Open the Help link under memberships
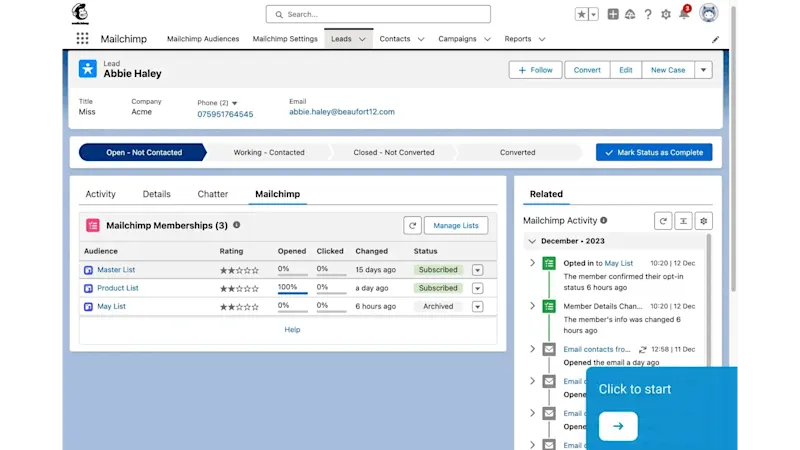The height and width of the screenshot is (450, 800). click(x=292, y=330)
